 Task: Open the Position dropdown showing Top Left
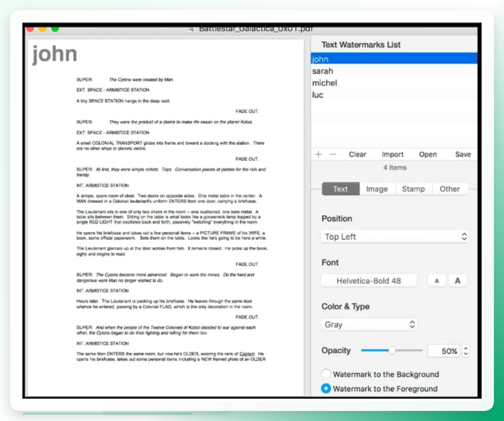(395, 237)
